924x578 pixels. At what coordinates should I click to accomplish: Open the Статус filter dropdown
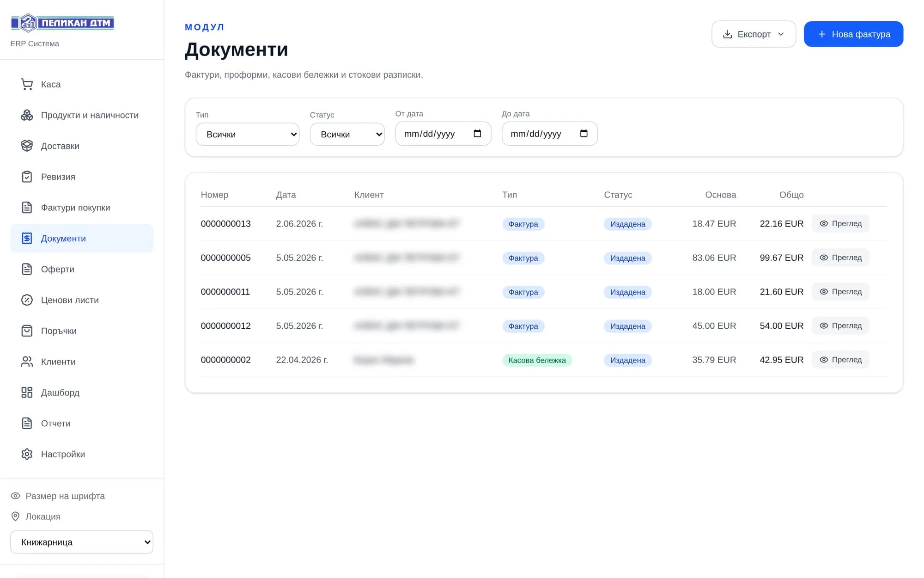tap(347, 134)
